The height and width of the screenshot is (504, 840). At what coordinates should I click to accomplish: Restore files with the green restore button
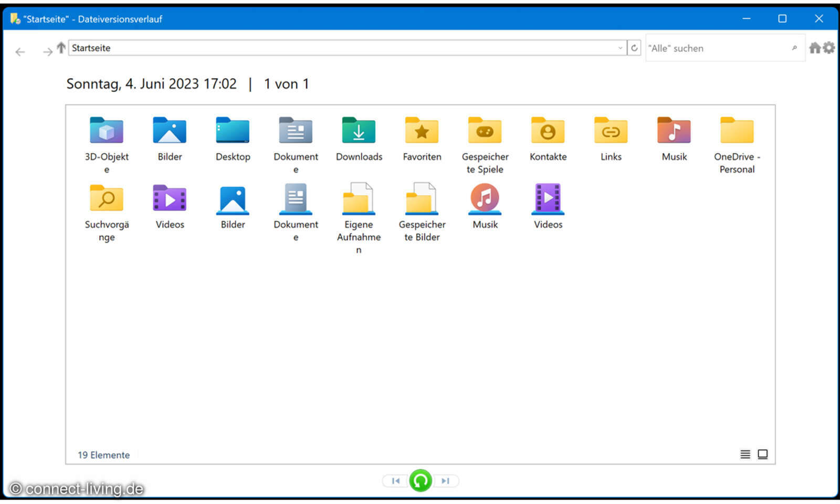[x=420, y=480]
